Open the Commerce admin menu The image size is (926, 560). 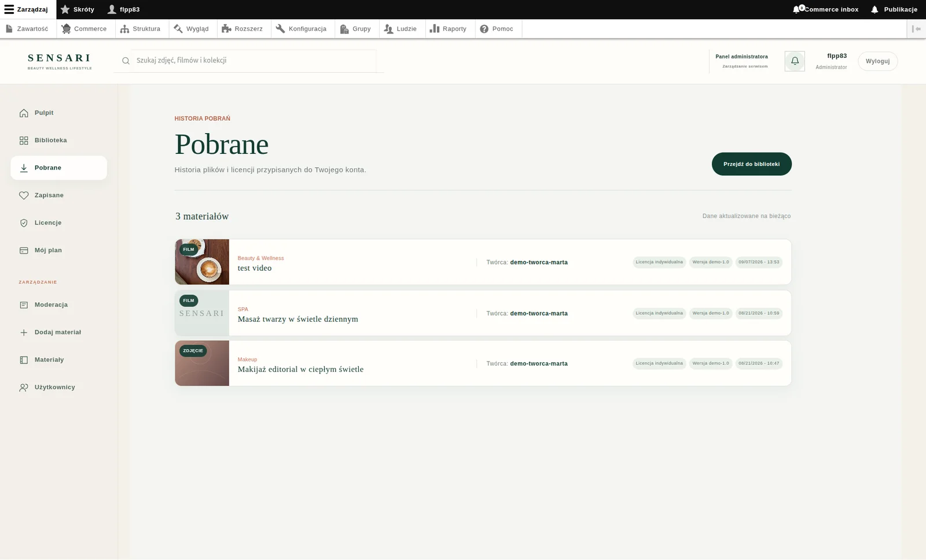84,29
